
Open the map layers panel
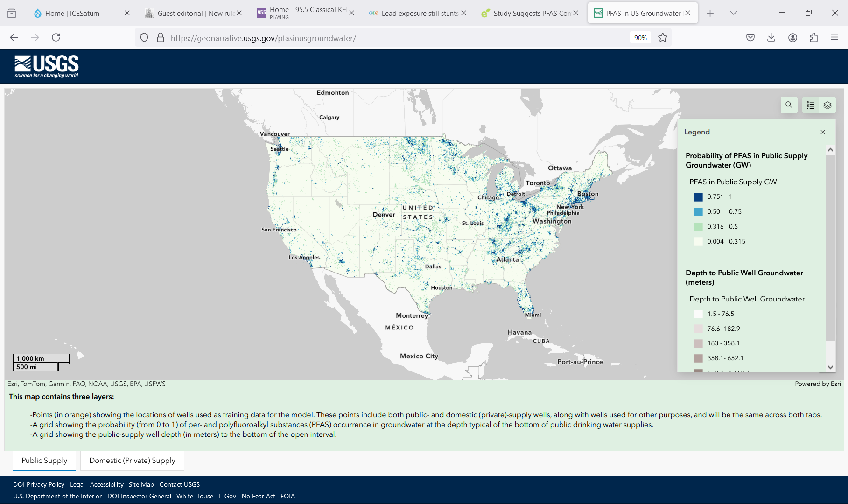click(x=827, y=105)
